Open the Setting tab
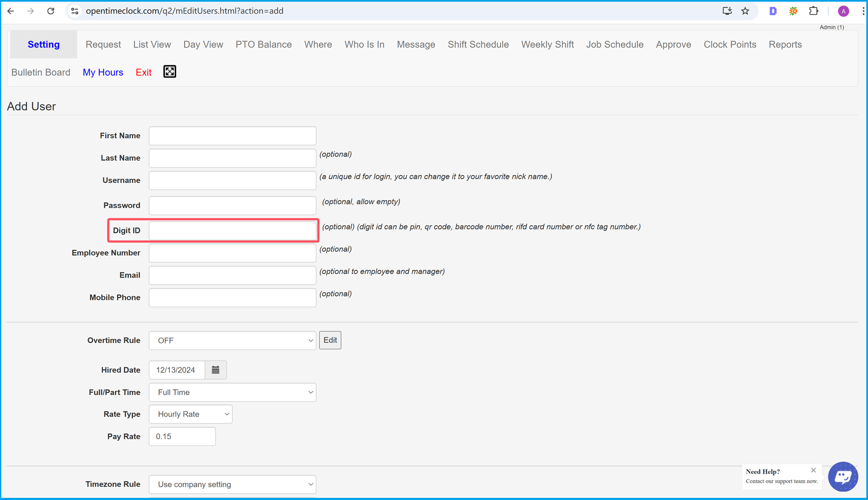Screen dimensions: 868x500 (x=44, y=44)
